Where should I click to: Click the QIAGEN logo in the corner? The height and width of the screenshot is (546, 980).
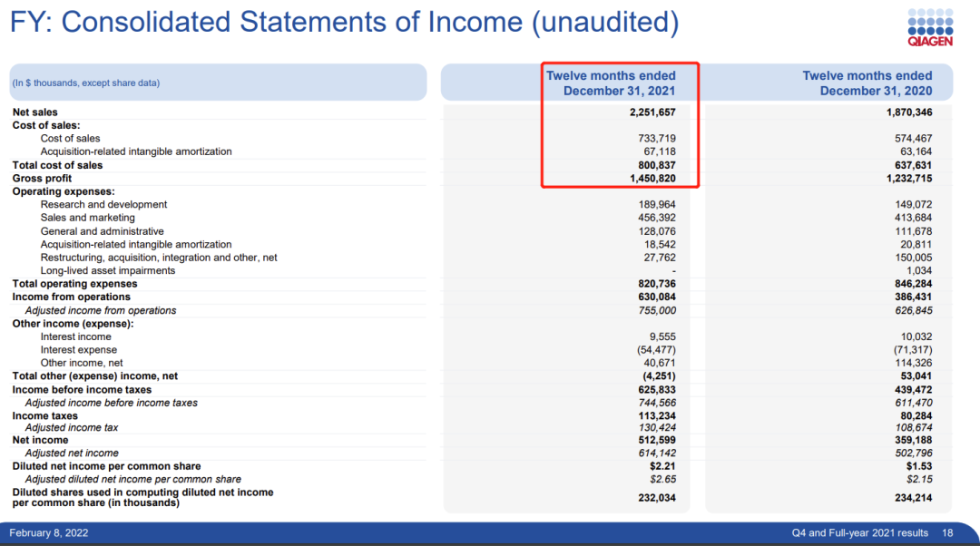click(x=930, y=27)
